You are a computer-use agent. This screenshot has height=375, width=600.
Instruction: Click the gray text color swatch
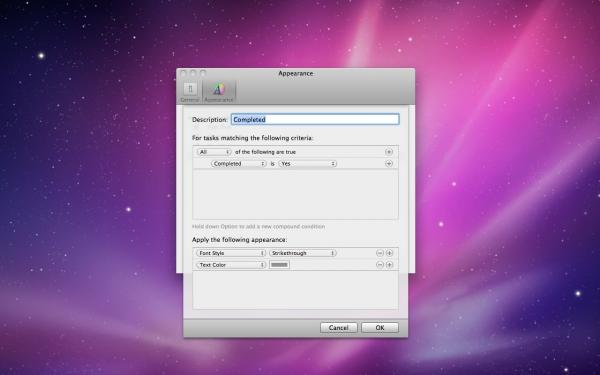pos(279,265)
